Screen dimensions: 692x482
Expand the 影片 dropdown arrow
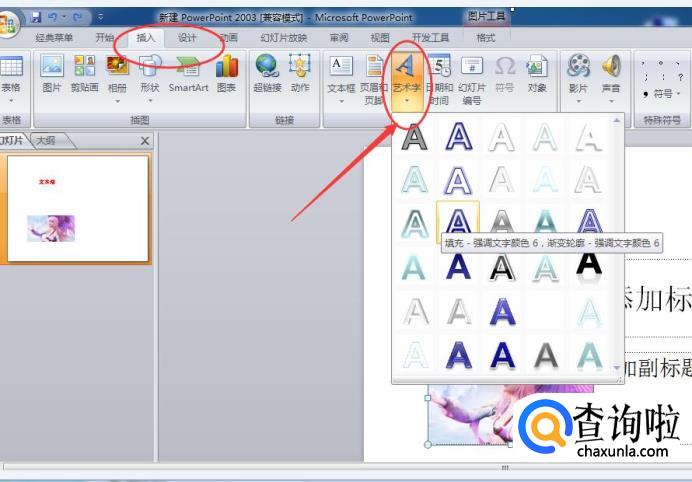[x=578, y=101]
